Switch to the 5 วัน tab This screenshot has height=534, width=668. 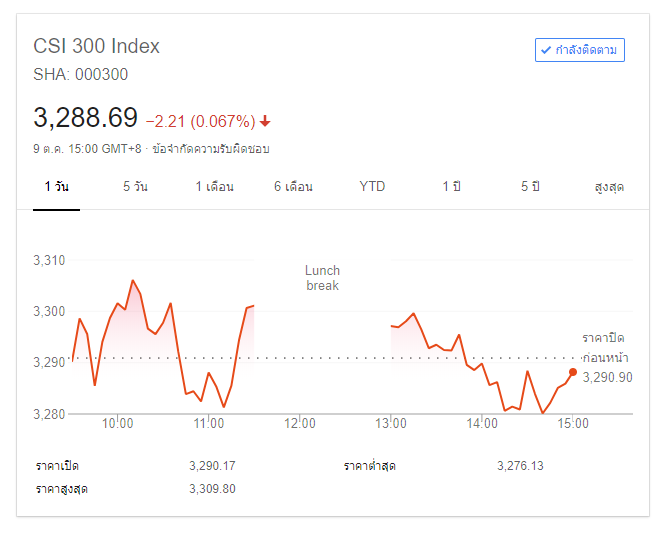[x=135, y=187]
